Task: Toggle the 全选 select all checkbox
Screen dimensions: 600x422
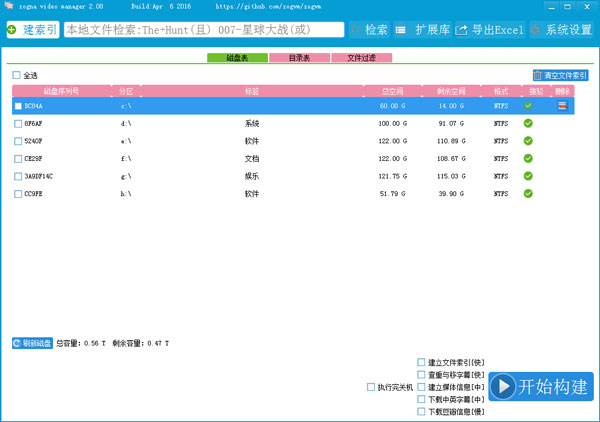Action: [16, 75]
